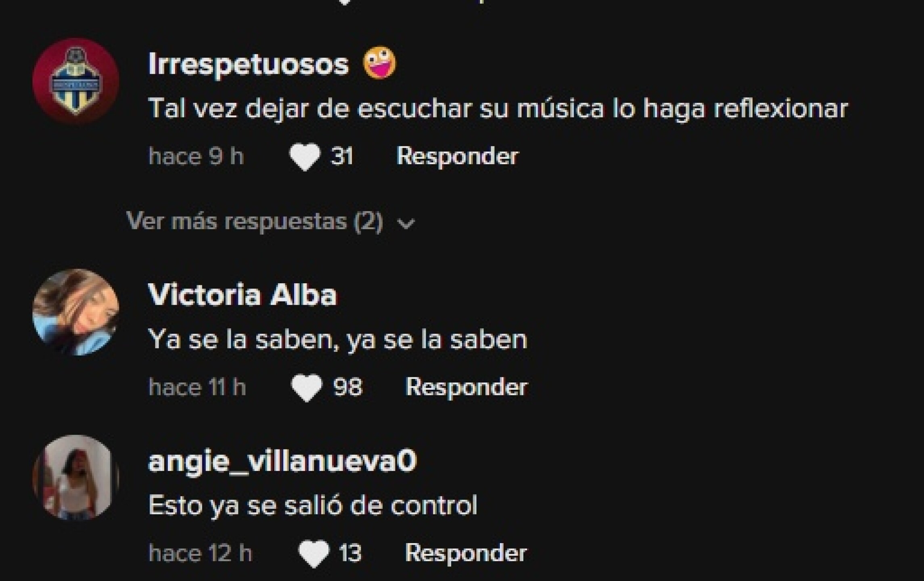Click the chevron next to Ver más respuestas
This screenshot has height=581, width=924.
406,223
